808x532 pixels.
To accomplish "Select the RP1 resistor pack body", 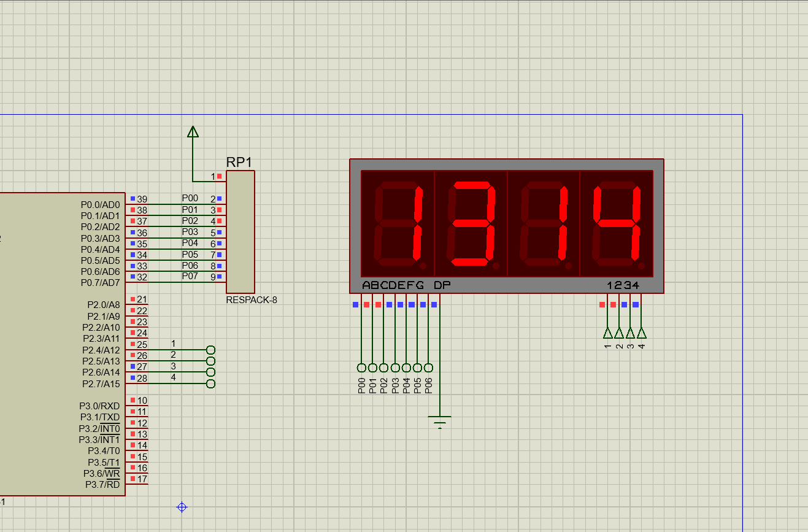I will tap(240, 232).
